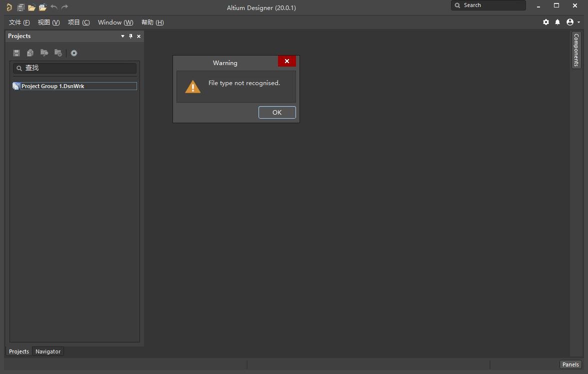Open project using second folder icon
The width and height of the screenshot is (588, 374).
coord(43,7)
